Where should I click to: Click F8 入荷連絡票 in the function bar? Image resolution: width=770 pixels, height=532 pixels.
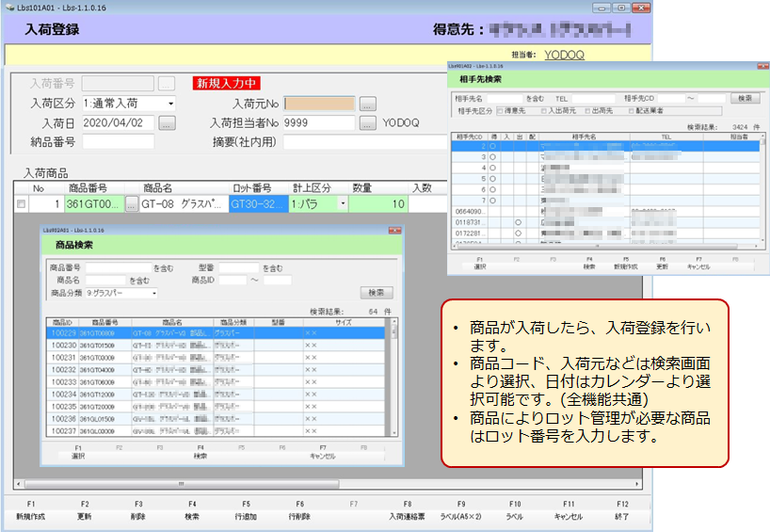click(x=408, y=511)
